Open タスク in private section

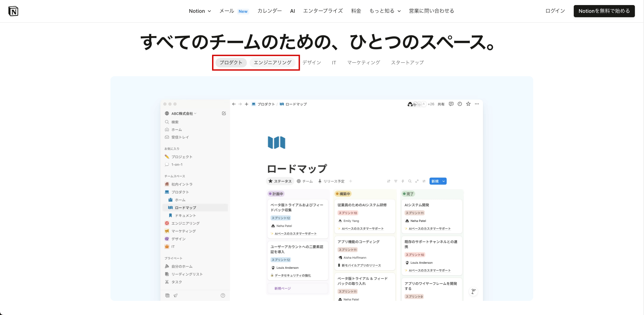point(173,282)
